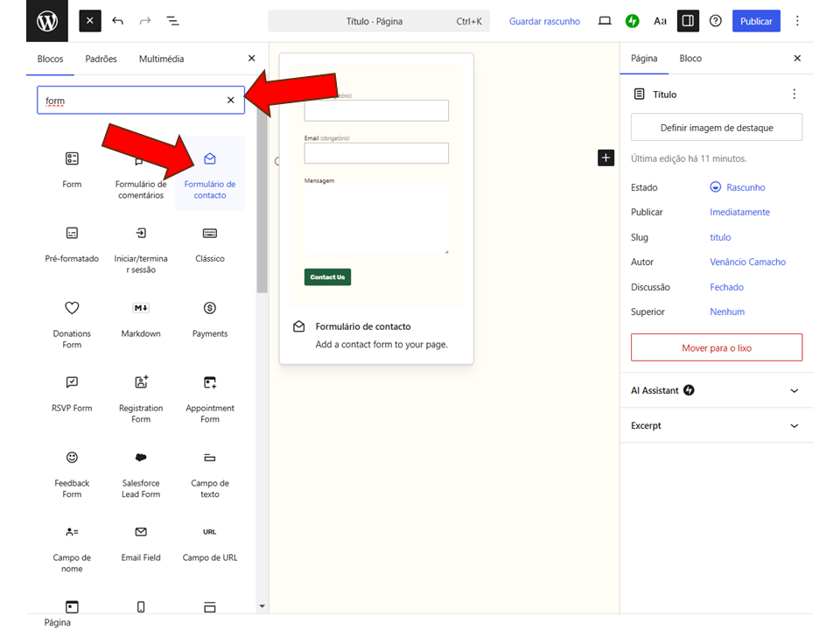
Task: Choose the Payments block icon
Action: [x=210, y=309]
